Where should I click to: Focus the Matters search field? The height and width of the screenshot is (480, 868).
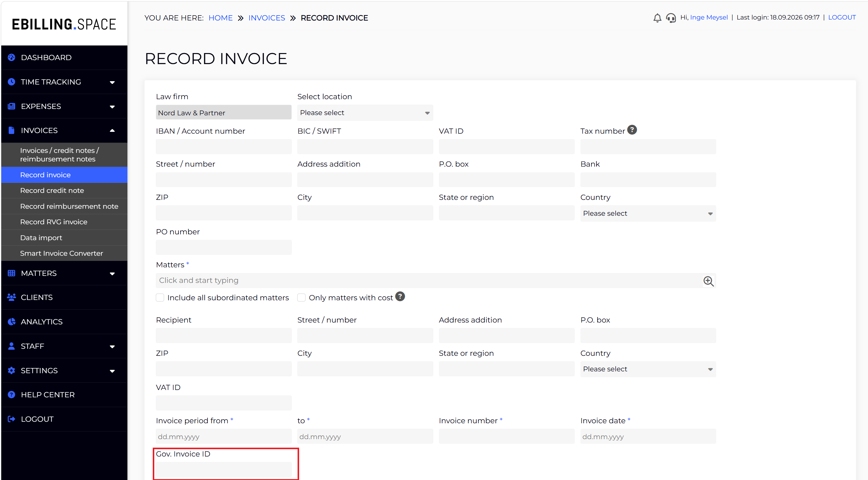[x=436, y=280]
